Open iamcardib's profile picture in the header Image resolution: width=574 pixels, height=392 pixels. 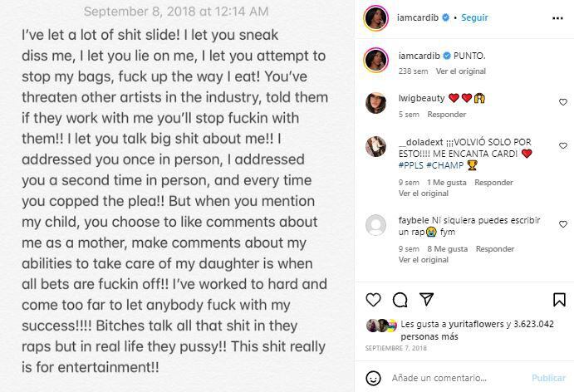[375, 17]
